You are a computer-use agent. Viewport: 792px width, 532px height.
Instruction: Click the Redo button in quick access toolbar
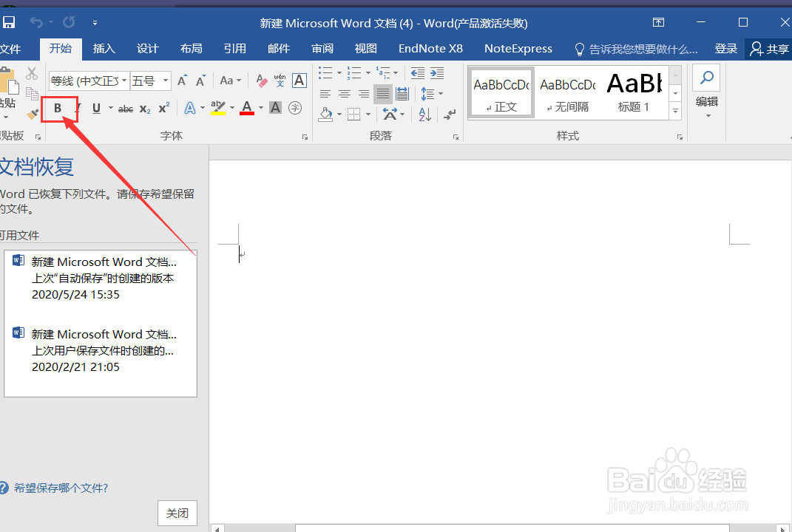[69, 22]
